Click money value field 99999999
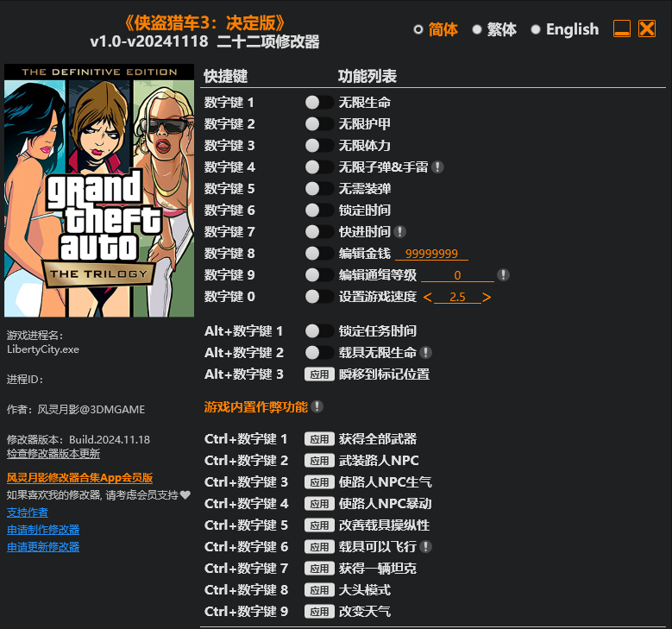672x629 pixels. coord(431,254)
